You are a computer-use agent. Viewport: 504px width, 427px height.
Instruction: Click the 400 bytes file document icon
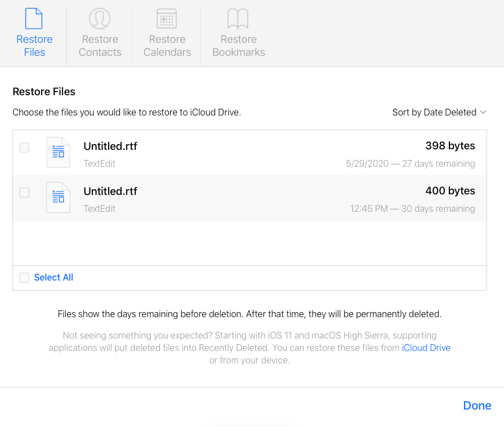pyautogui.click(x=58, y=197)
